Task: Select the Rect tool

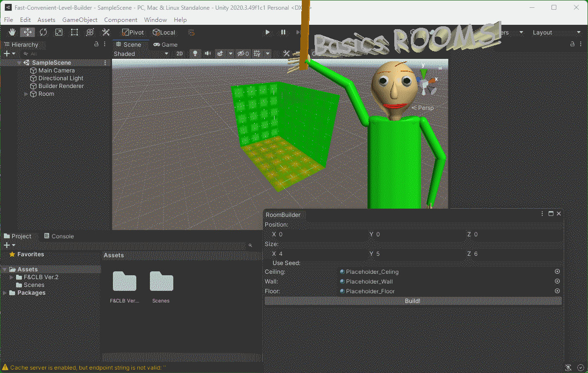Action: (74, 32)
